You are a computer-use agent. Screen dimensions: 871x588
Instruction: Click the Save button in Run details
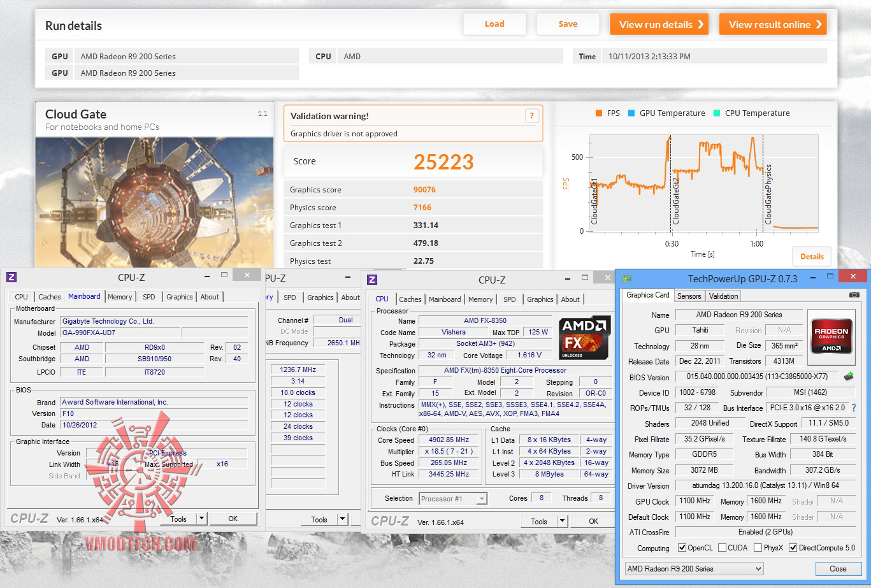pyautogui.click(x=568, y=24)
